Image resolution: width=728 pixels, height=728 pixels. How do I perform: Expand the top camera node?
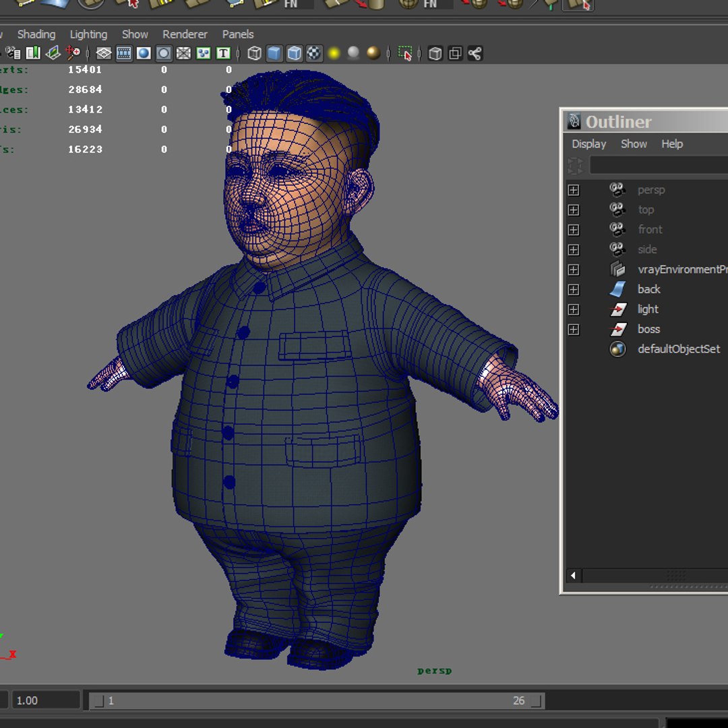pos(574,210)
